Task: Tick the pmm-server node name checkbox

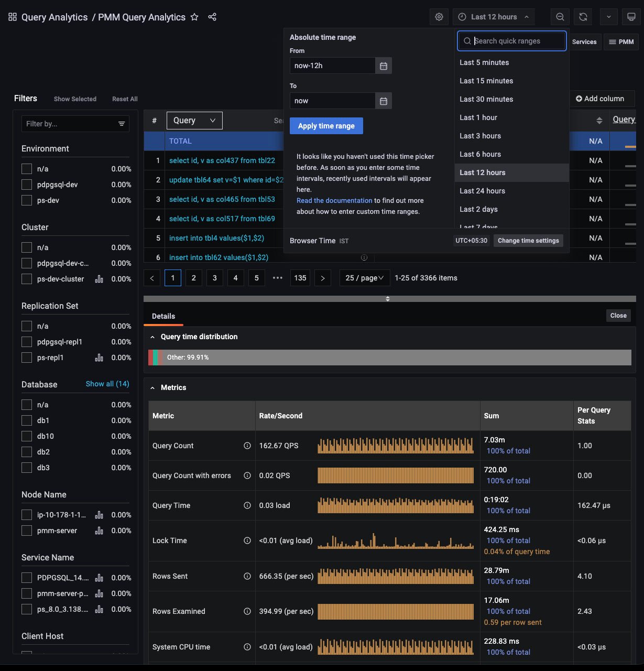Action: (27, 531)
